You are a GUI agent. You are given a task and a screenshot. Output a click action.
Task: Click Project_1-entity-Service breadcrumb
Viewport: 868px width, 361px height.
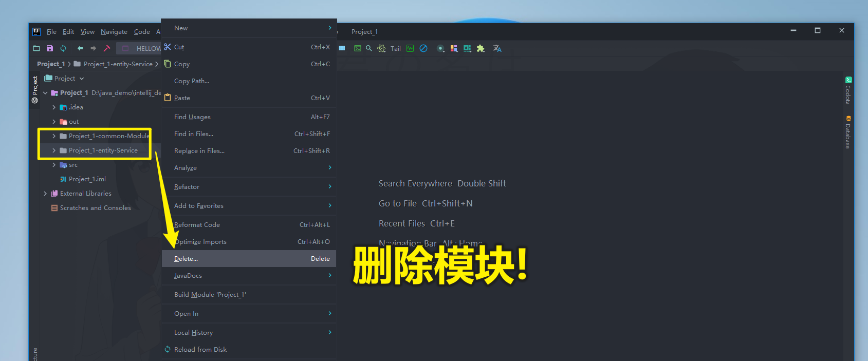118,64
